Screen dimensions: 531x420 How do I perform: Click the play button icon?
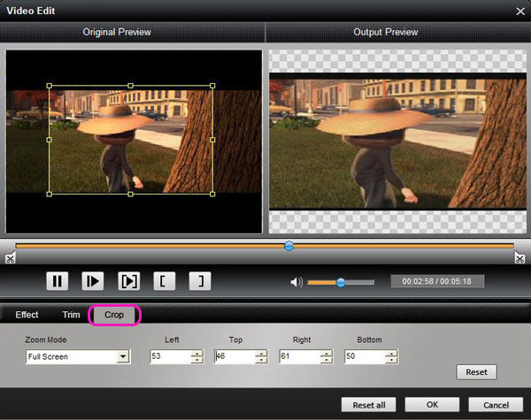click(93, 281)
